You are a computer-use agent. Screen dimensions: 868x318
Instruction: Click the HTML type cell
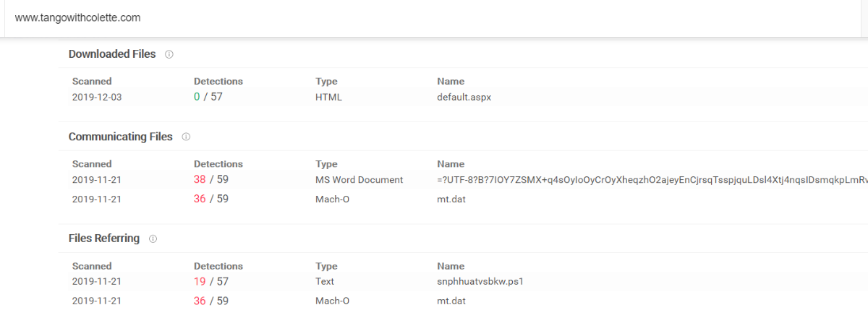(x=328, y=97)
